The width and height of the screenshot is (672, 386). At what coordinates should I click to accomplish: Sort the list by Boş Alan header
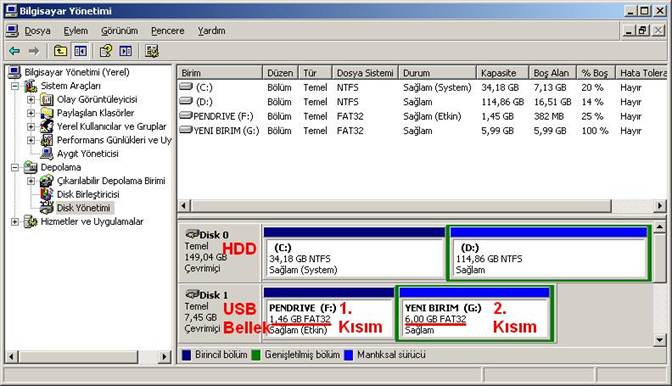(553, 73)
